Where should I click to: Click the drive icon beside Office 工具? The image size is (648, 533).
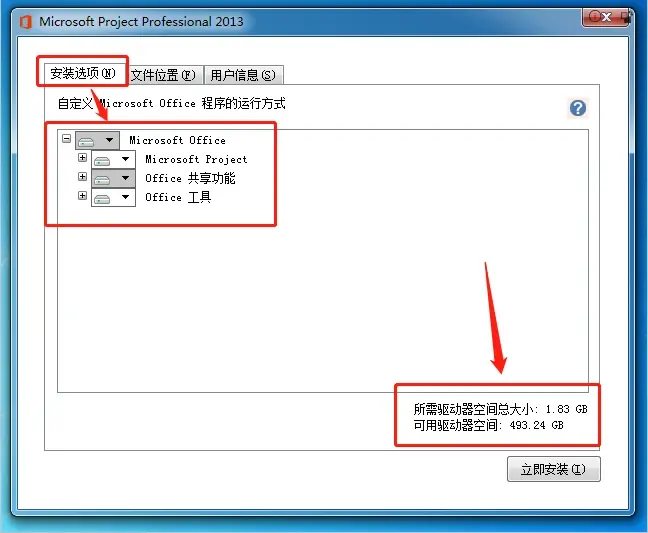coord(102,199)
